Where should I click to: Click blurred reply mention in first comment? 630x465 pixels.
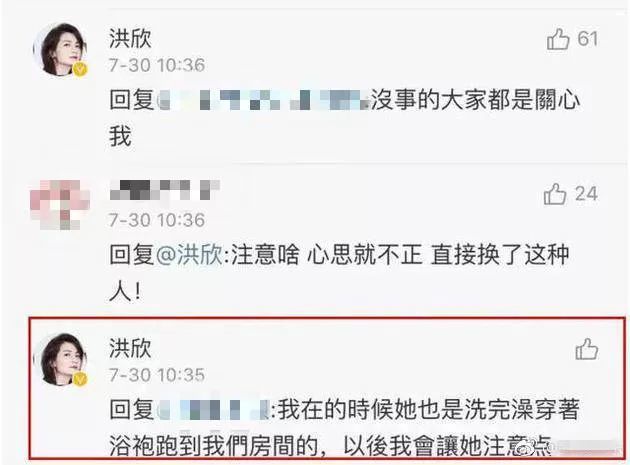pos(263,99)
